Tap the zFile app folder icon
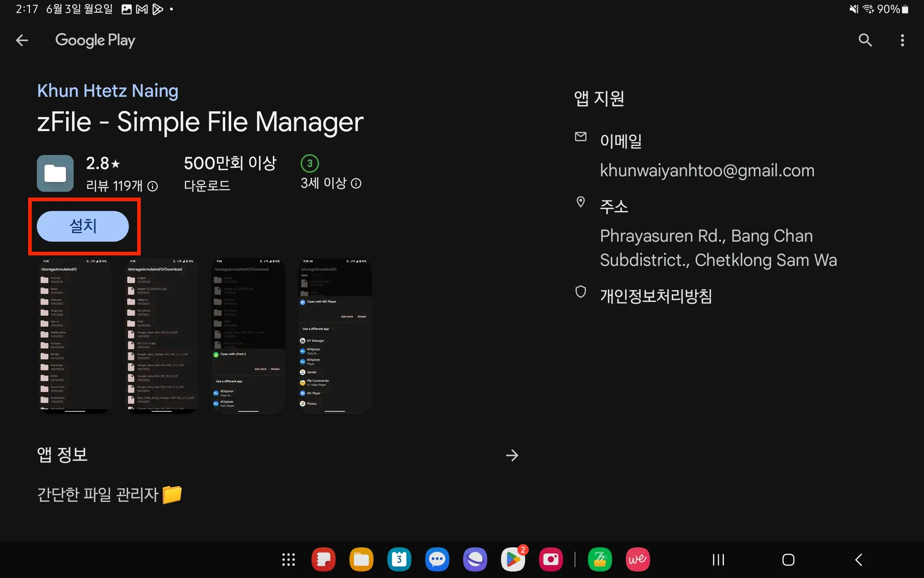Screen dimensions: 924x578 pyautogui.click(x=55, y=173)
